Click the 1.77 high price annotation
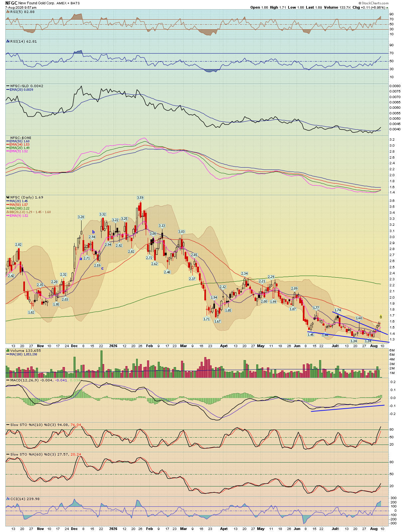Image resolution: width=406 pixels, height=532 pixels. click(x=316, y=308)
